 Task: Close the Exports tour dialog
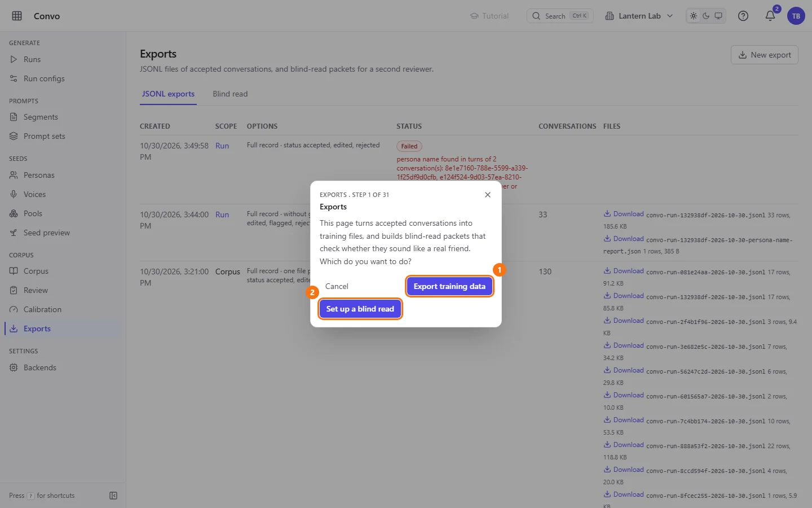click(x=488, y=195)
